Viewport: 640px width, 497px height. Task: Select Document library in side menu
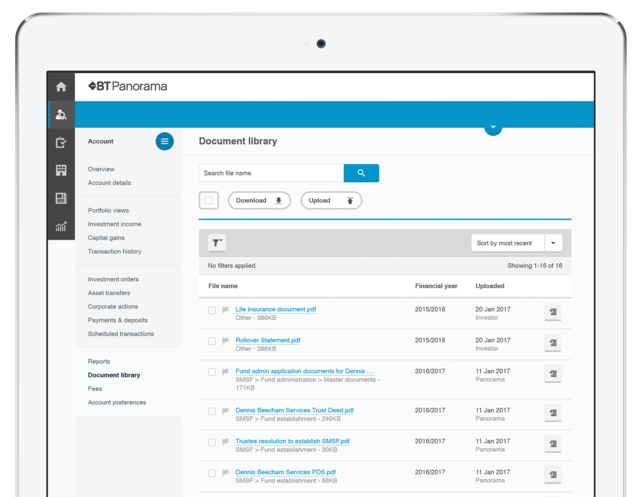(114, 375)
